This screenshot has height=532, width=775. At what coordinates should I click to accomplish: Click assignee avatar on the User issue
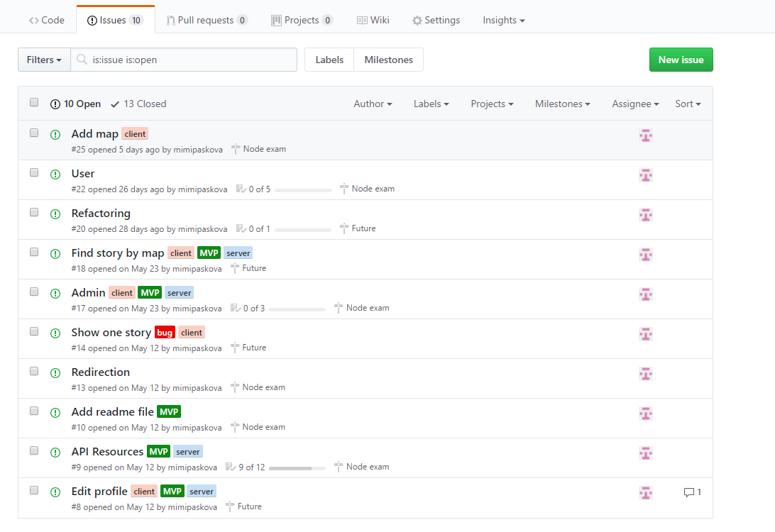coord(646,175)
